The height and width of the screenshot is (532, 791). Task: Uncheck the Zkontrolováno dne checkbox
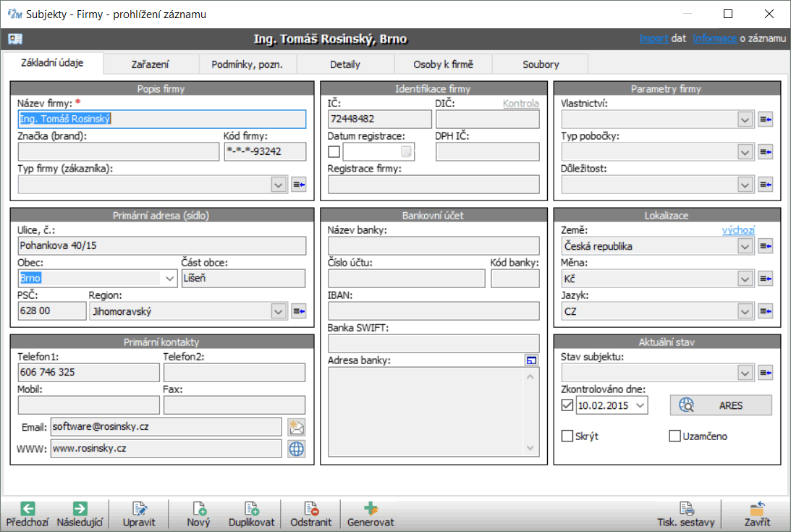click(567, 405)
